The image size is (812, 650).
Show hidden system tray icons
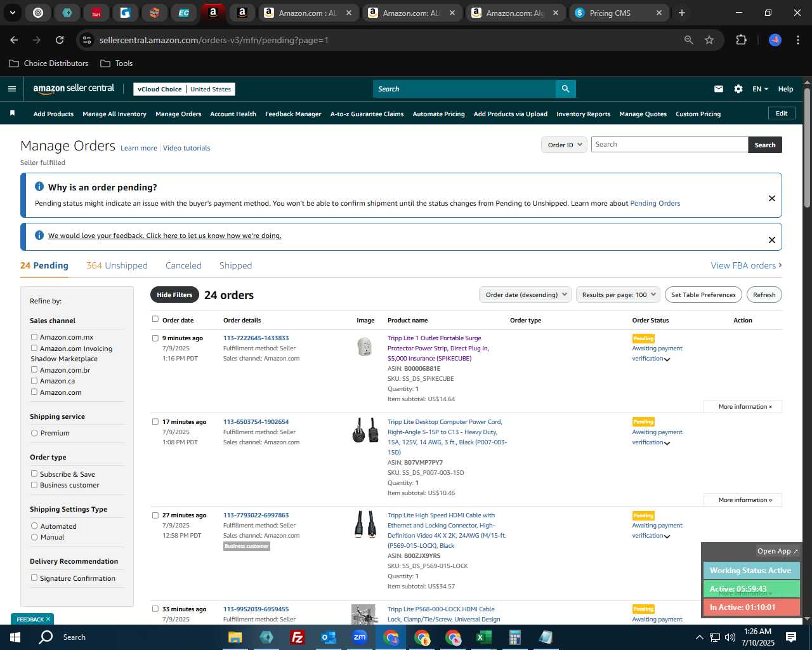click(x=699, y=637)
